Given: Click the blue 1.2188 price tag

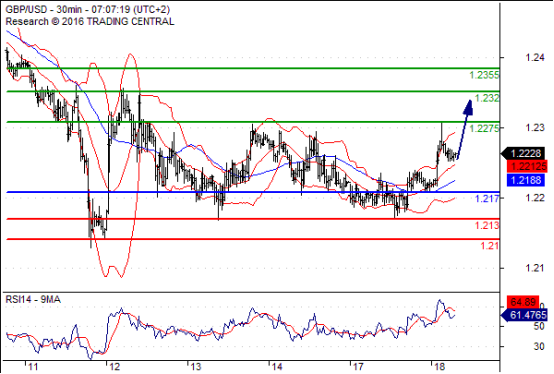Looking at the screenshot, I should coord(525,180).
